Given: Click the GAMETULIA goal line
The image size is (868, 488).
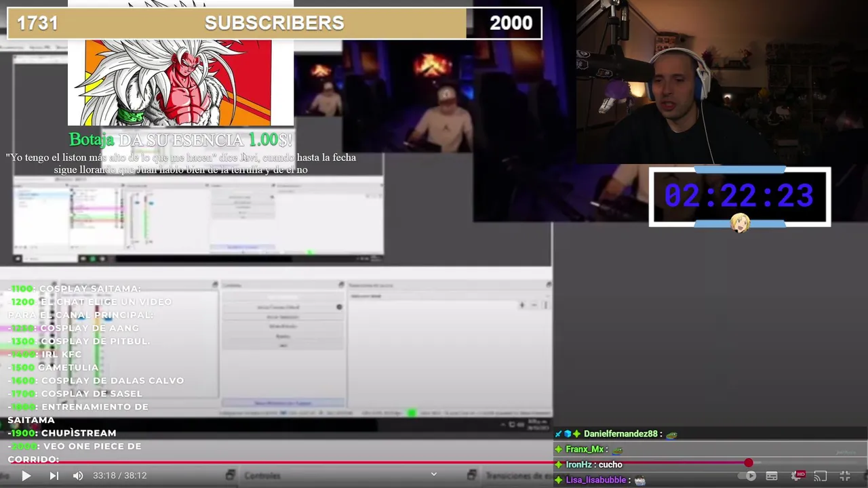Looking at the screenshot, I should click(x=54, y=367).
